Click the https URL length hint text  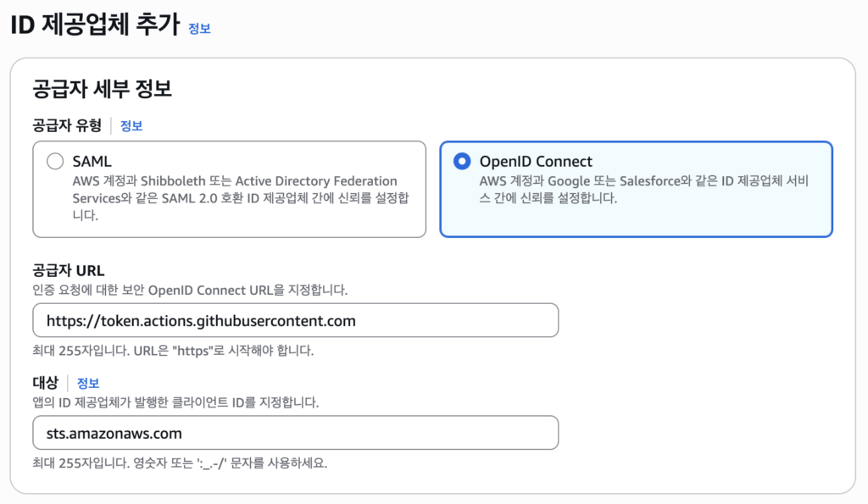coord(173,351)
